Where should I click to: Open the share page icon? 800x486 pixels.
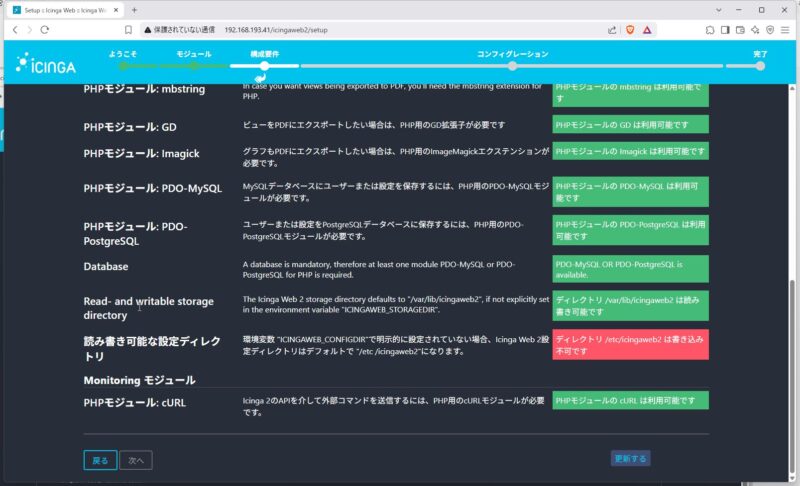point(612,30)
